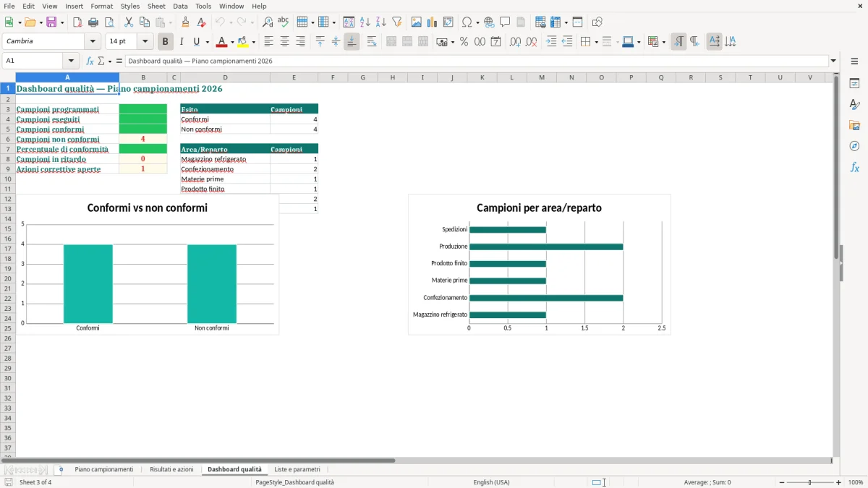Viewport: 868px width, 488px height.
Task: Select the Clone Formatting paintbrush
Action: point(185,22)
